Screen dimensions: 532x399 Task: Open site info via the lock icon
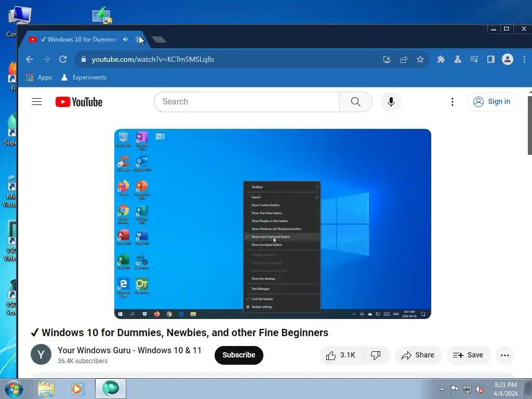pos(84,59)
